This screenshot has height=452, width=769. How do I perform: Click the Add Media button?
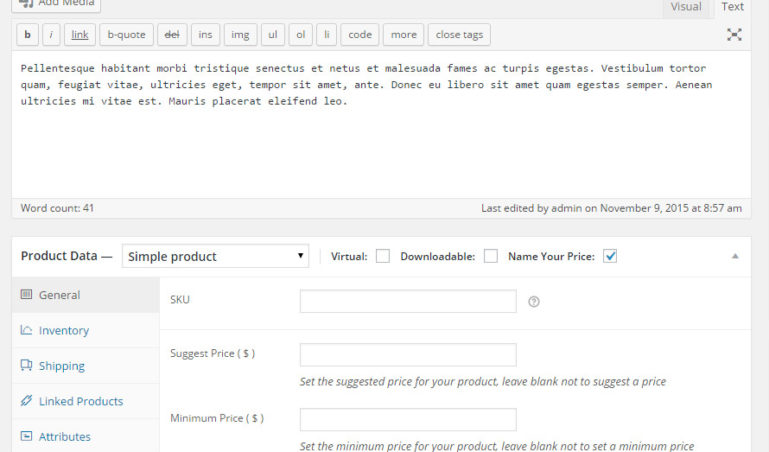56,4
